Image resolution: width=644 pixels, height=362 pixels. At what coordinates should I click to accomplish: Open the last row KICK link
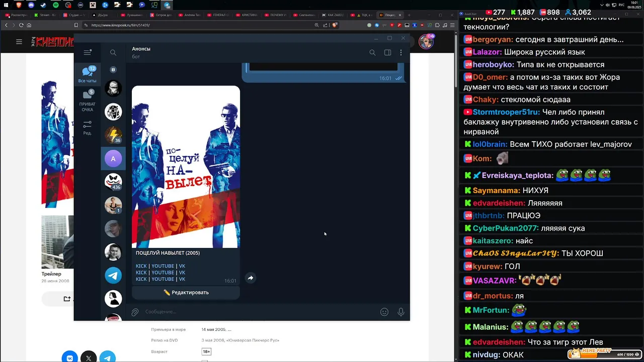[x=141, y=279]
